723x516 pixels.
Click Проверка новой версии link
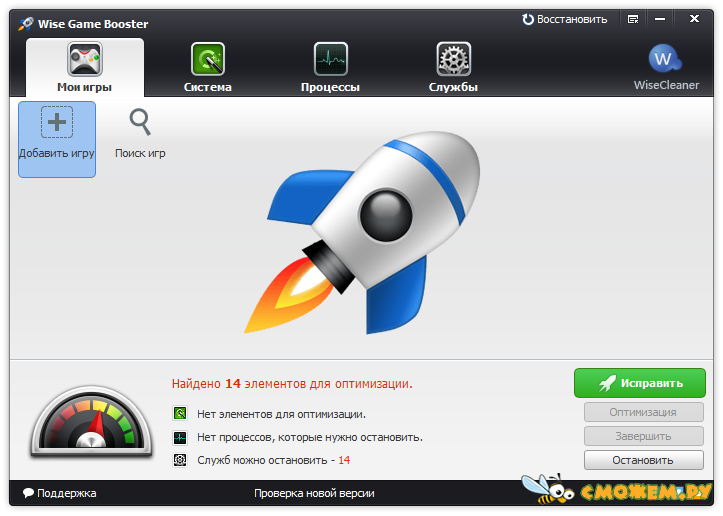point(314,493)
